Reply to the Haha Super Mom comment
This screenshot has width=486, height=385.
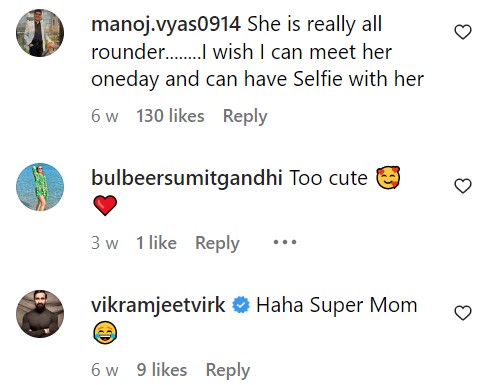tap(228, 370)
